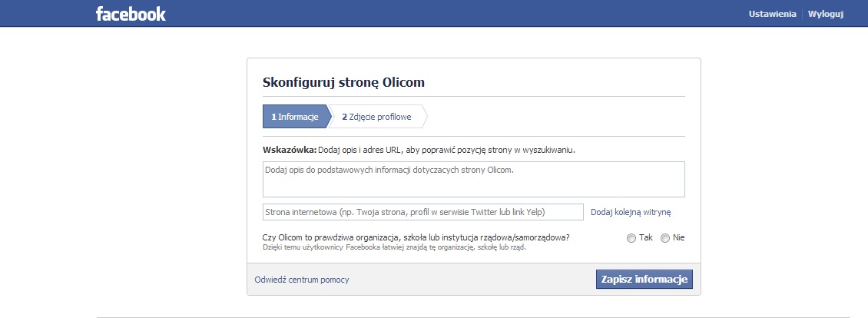Select the 1 Informacje step tab
Viewport: 868px width, 318px height.
coord(295,117)
